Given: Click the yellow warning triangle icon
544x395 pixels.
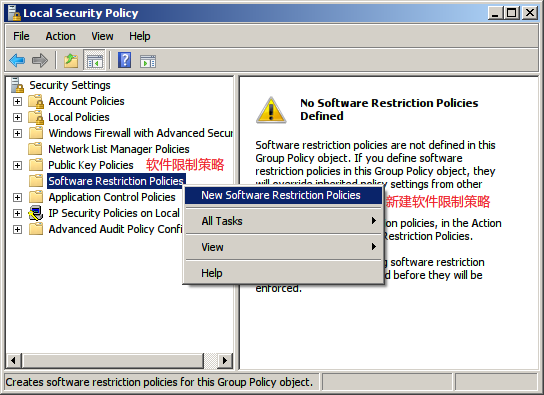Looking at the screenshot, I should click(x=271, y=110).
